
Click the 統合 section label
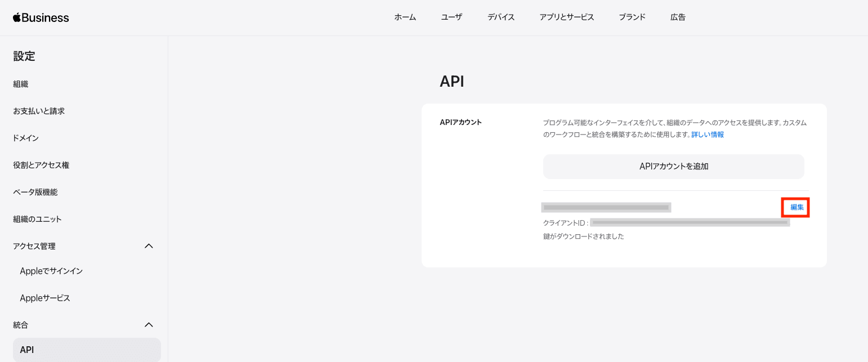pyautogui.click(x=21, y=325)
